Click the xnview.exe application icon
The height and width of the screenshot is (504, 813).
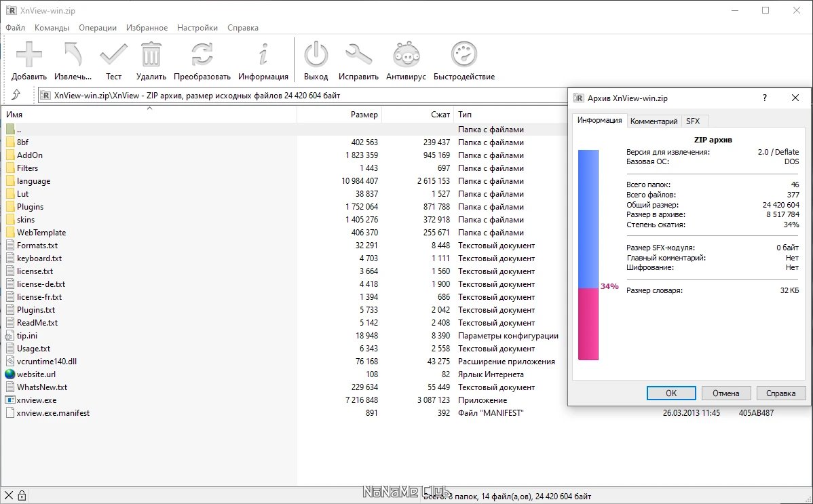point(10,400)
